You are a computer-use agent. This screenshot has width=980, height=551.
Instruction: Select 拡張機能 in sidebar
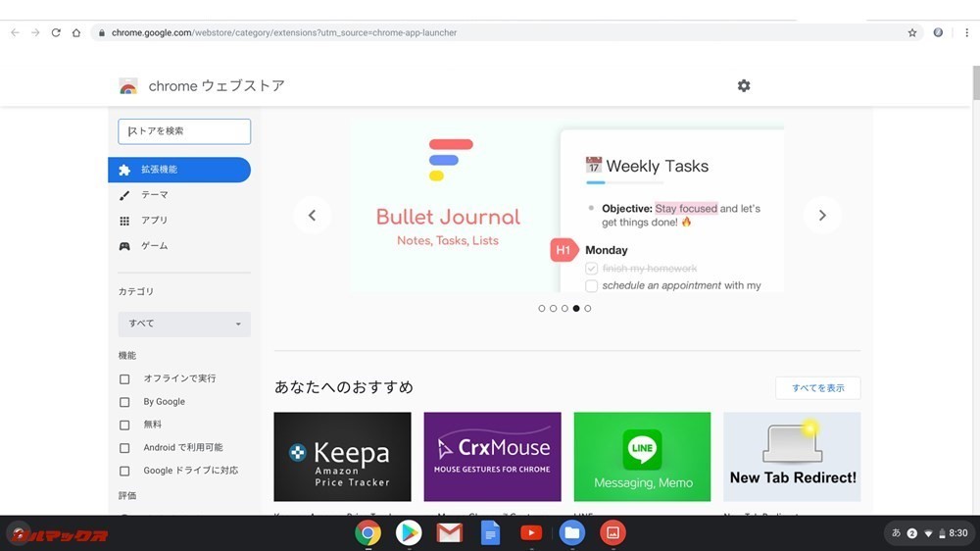click(x=179, y=170)
